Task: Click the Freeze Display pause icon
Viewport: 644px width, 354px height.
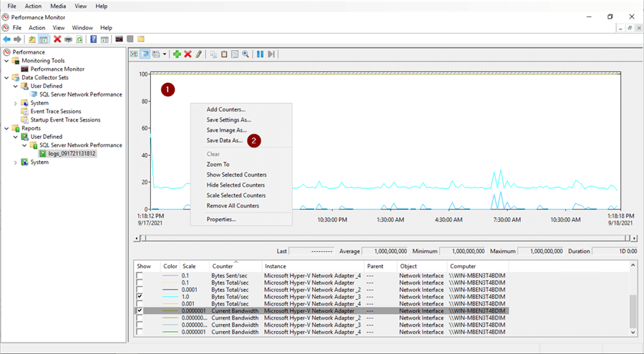Action: [260, 54]
